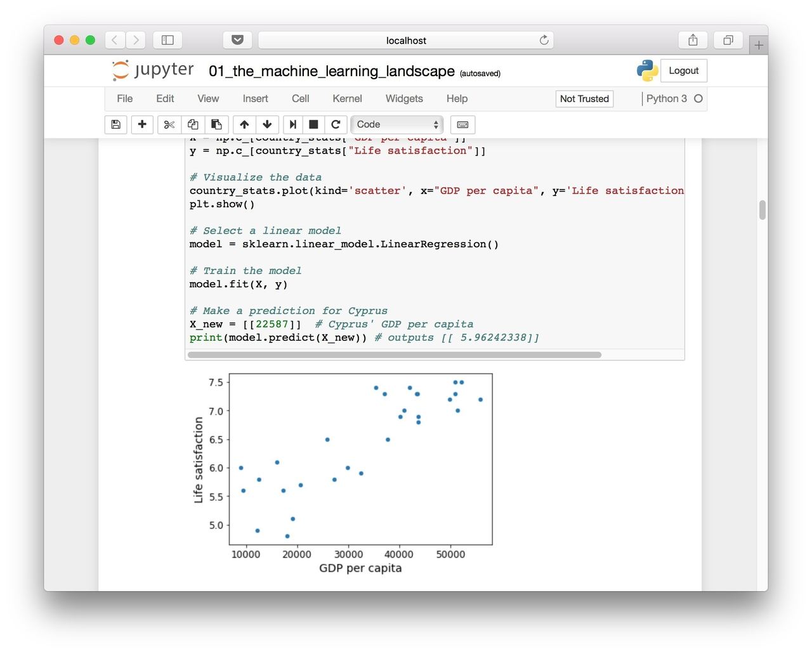Interrupt the kernel
This screenshot has height=654, width=812.
click(313, 124)
